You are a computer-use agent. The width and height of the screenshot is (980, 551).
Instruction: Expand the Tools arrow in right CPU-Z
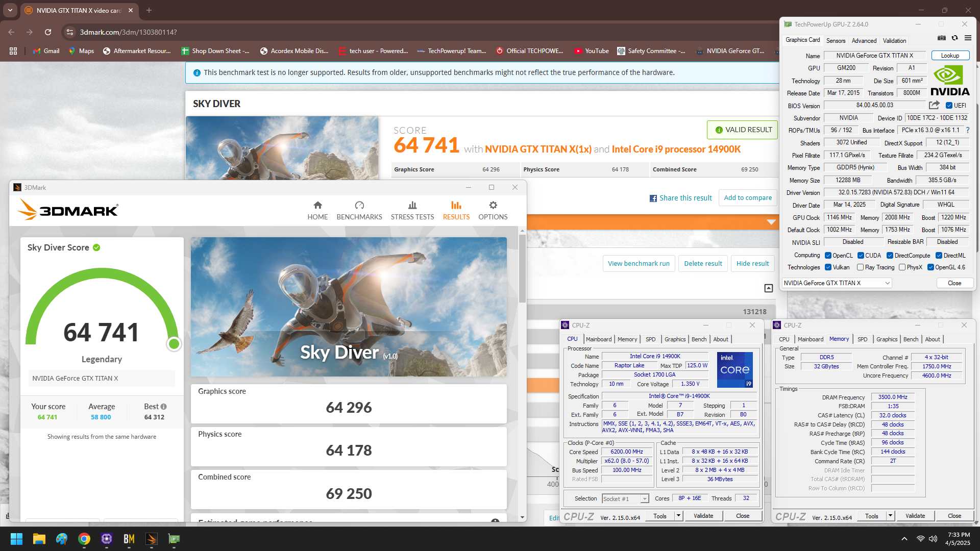point(891,516)
